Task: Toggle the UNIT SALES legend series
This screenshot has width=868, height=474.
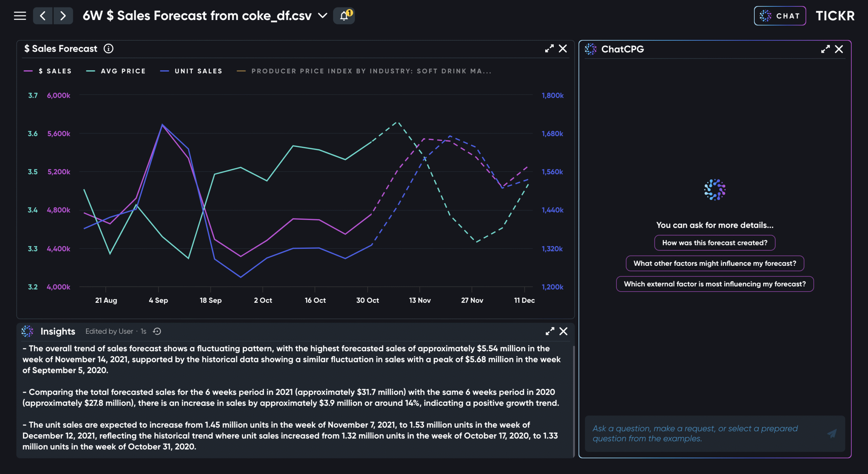Action: (x=191, y=71)
